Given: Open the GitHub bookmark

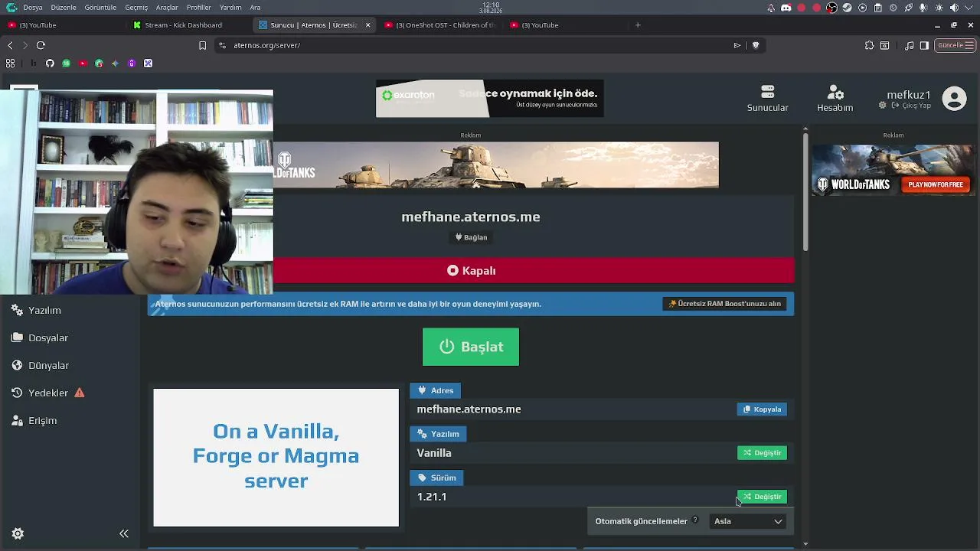Looking at the screenshot, I should pos(50,64).
